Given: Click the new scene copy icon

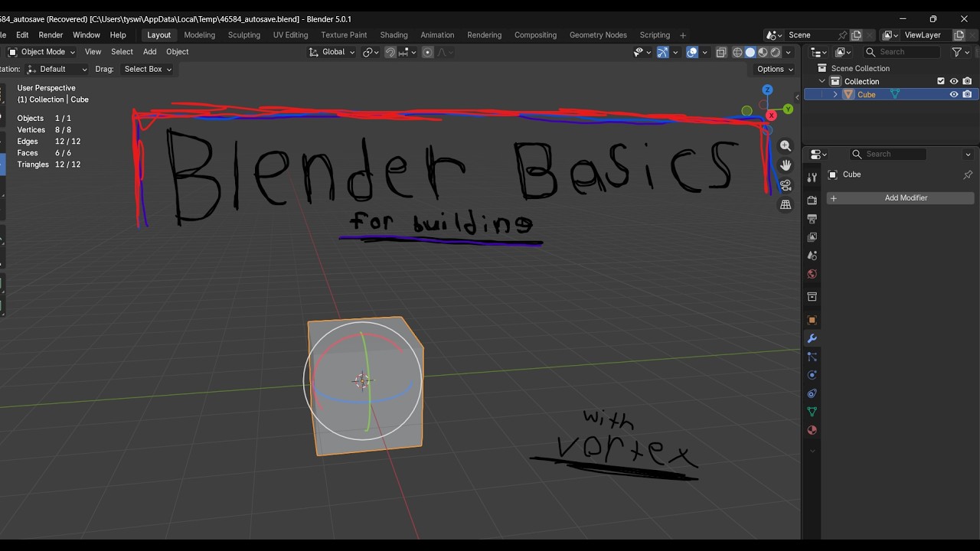Looking at the screenshot, I should click(x=856, y=35).
